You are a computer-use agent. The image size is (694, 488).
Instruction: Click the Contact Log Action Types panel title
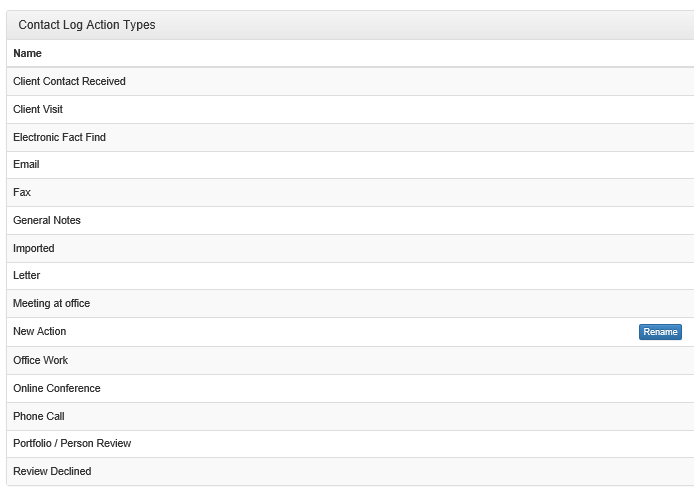[87, 25]
